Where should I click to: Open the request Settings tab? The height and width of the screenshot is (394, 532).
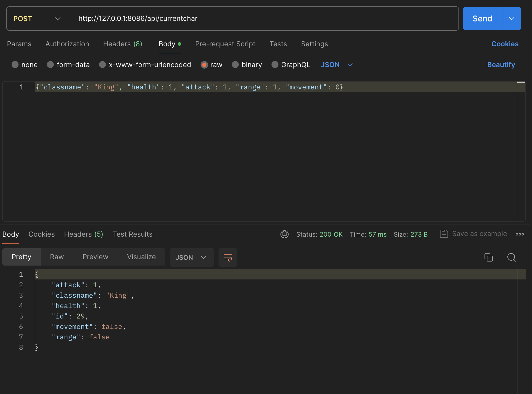pyautogui.click(x=314, y=44)
